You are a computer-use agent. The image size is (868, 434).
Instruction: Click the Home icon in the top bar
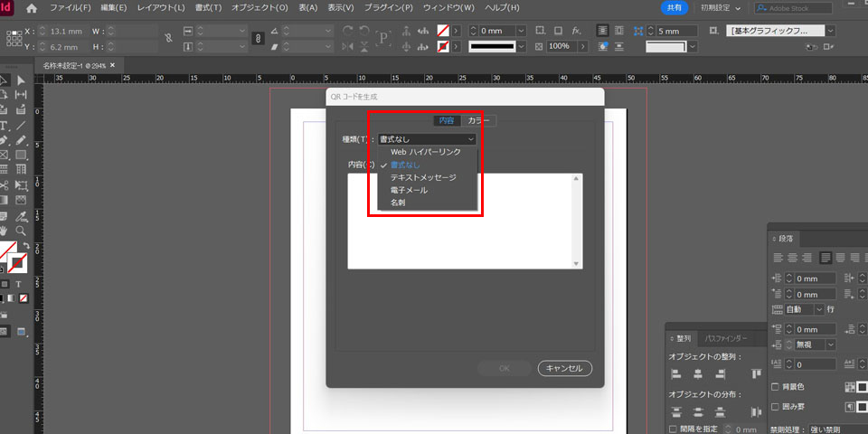click(x=33, y=8)
